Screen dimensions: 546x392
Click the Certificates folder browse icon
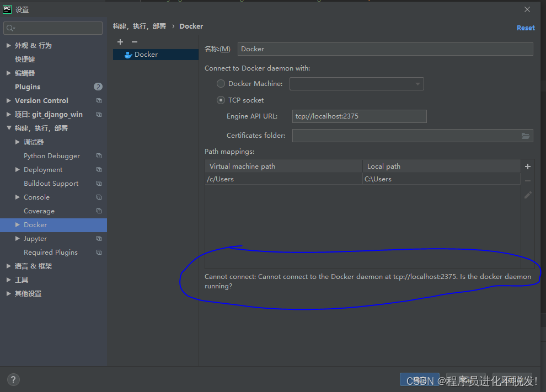click(x=526, y=136)
